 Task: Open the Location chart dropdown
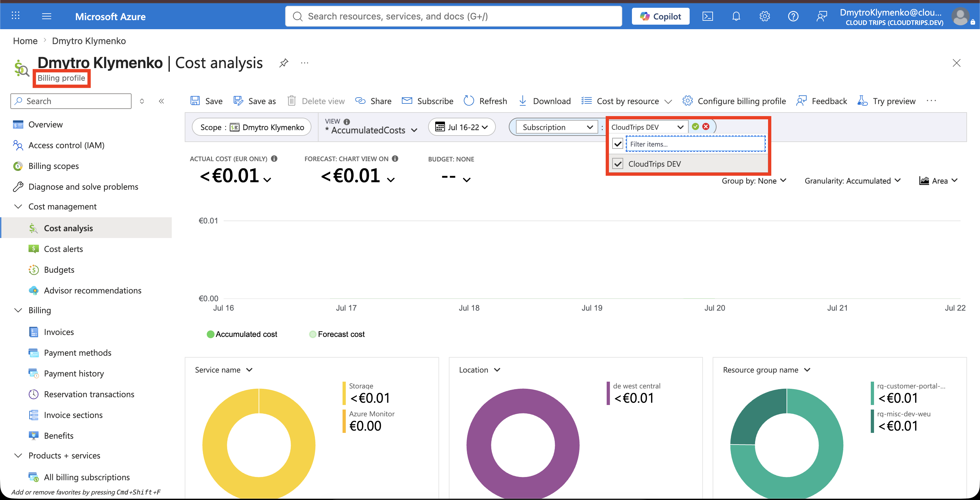(479, 370)
